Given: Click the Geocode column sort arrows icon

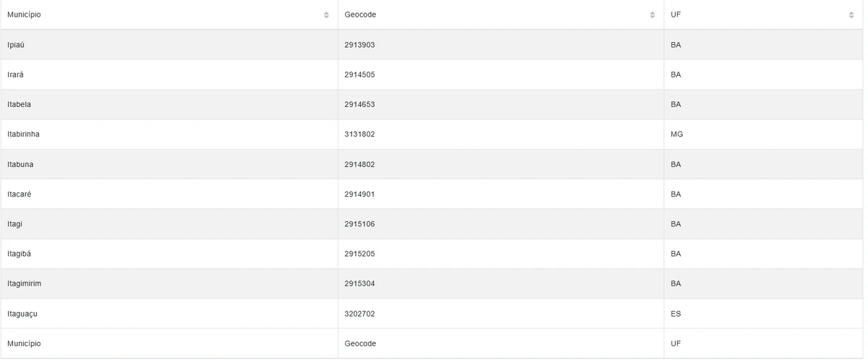Looking at the screenshot, I should (x=652, y=15).
